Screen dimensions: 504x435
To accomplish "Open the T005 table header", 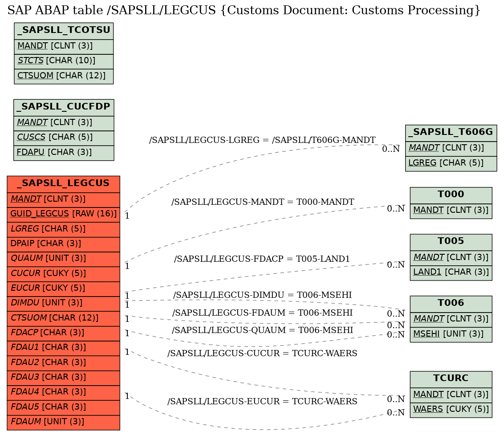I will [451, 242].
